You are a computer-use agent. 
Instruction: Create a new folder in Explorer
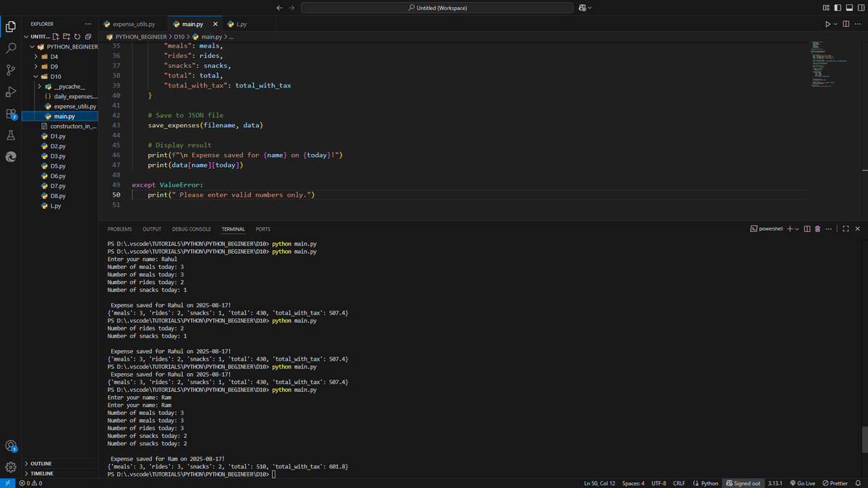pyautogui.click(x=67, y=37)
